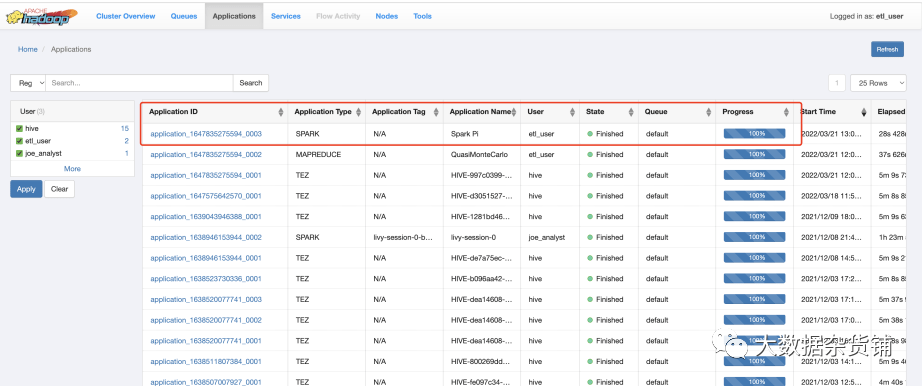Click the Apache Hadoop logo

coord(42,16)
